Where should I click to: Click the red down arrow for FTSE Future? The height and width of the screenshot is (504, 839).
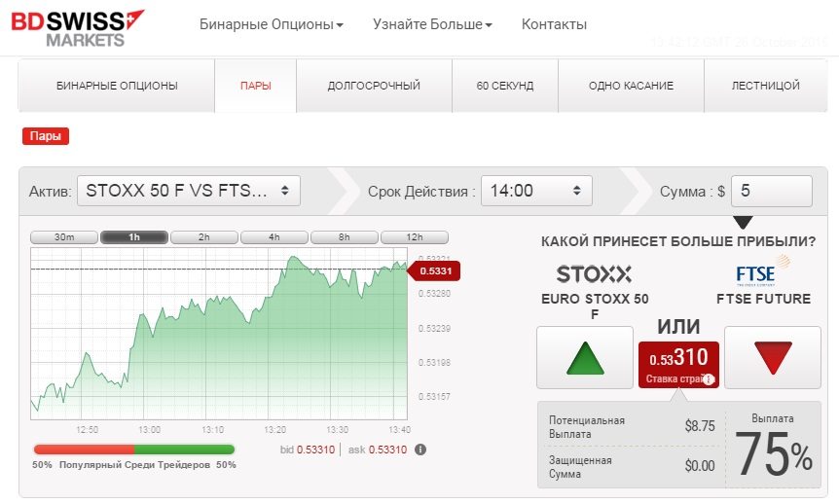pyautogui.click(x=773, y=357)
